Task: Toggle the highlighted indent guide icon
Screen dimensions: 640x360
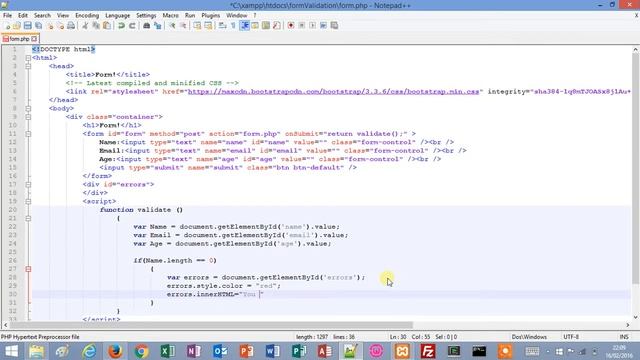Action: tap(244, 26)
